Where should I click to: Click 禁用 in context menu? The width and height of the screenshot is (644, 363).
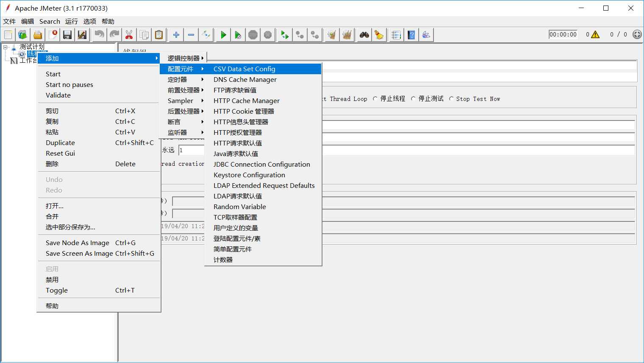pyautogui.click(x=99, y=279)
